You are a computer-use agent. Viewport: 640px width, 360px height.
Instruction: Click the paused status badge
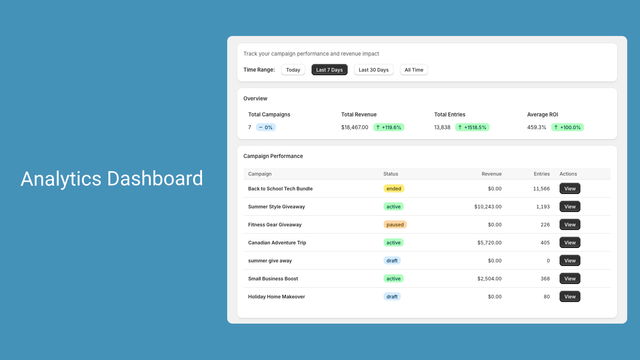tap(395, 224)
